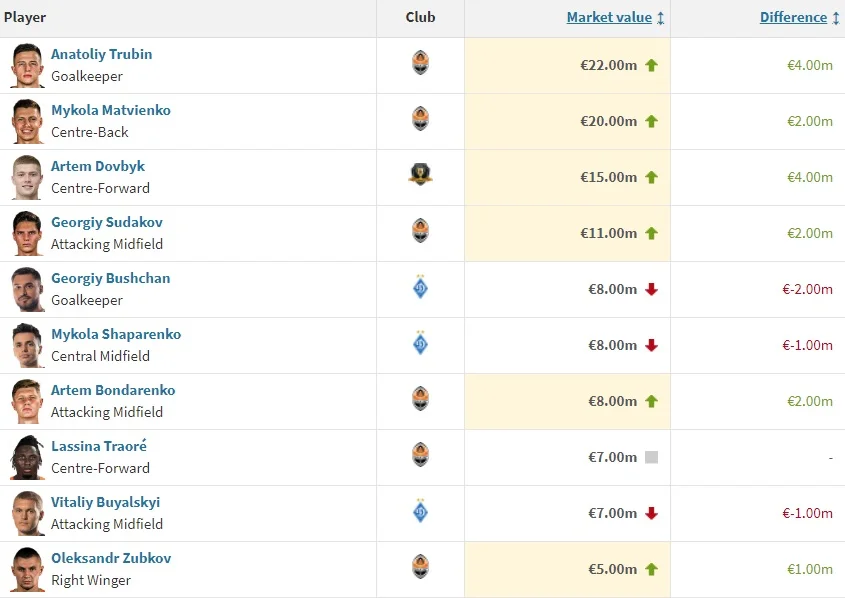Open Lassina Traoré player profile link
This screenshot has height=598, width=845.
click(99, 446)
